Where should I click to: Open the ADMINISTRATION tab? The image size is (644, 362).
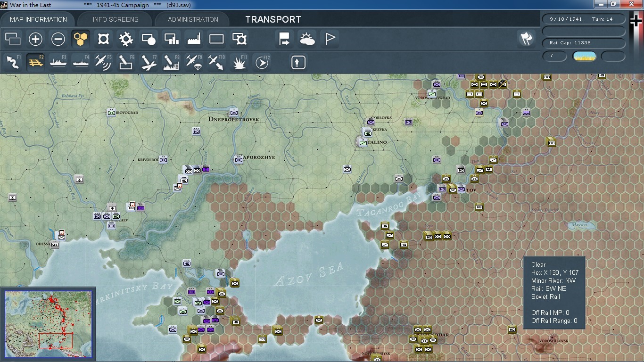[193, 19]
